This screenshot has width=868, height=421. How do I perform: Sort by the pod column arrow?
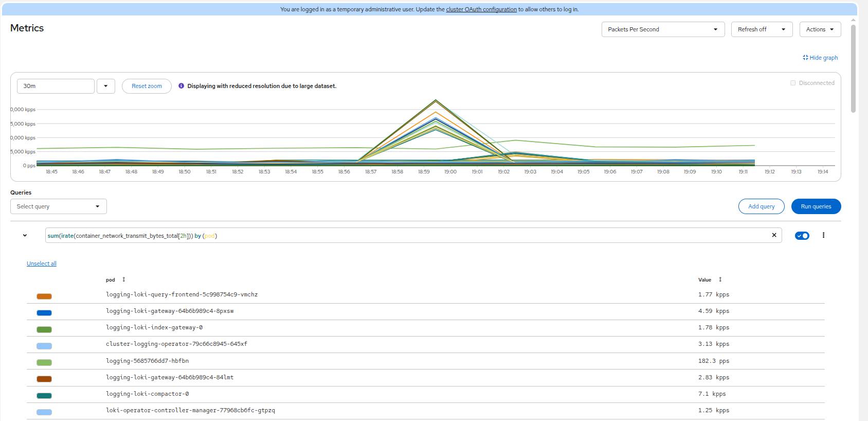coord(124,279)
